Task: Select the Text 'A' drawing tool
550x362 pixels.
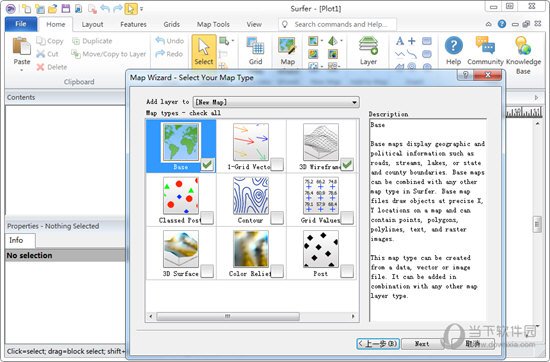Action: pos(400,41)
